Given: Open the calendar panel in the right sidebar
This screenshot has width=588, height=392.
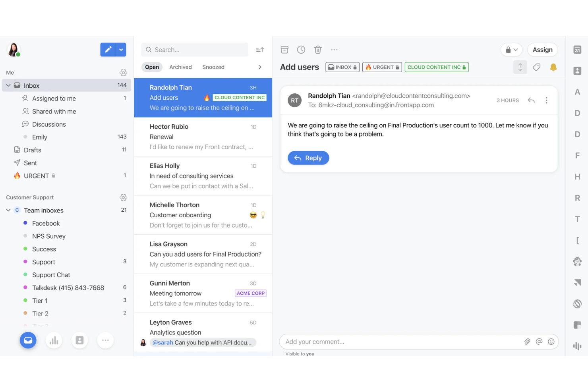Looking at the screenshot, I should tap(577, 49).
